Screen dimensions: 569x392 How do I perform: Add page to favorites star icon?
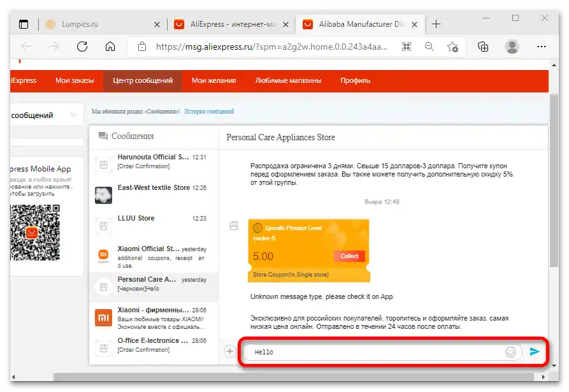(x=452, y=47)
